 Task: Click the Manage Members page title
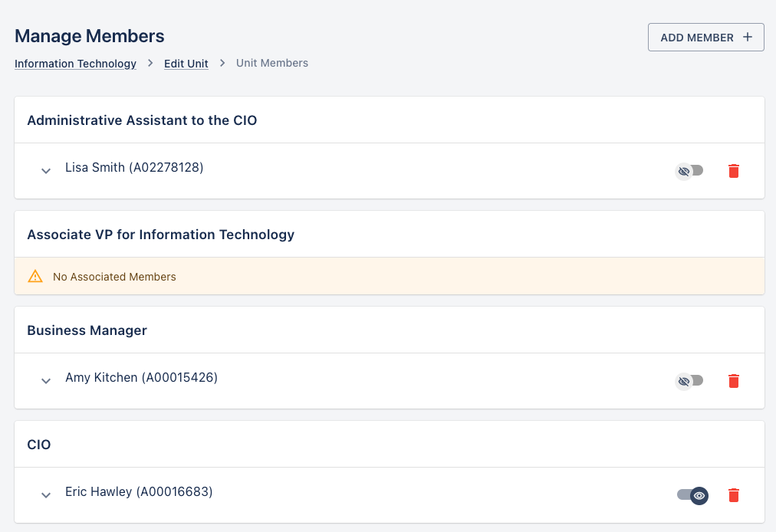coord(90,36)
